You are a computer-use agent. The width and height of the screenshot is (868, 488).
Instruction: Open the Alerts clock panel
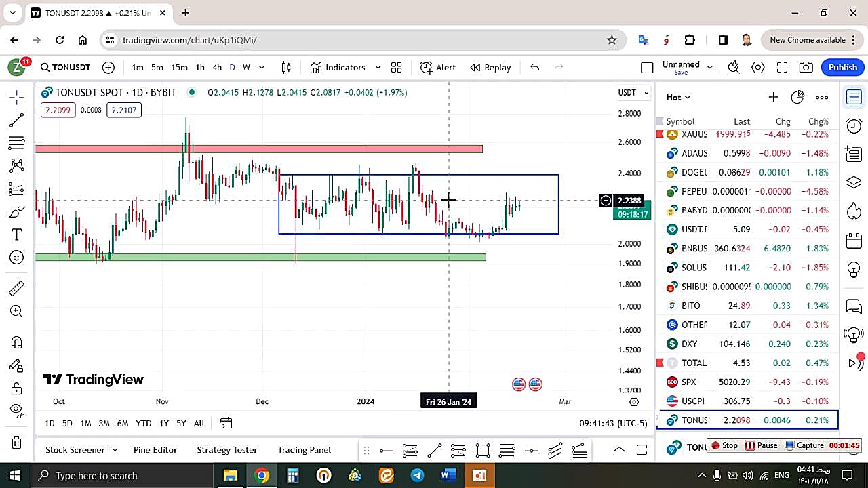854,125
